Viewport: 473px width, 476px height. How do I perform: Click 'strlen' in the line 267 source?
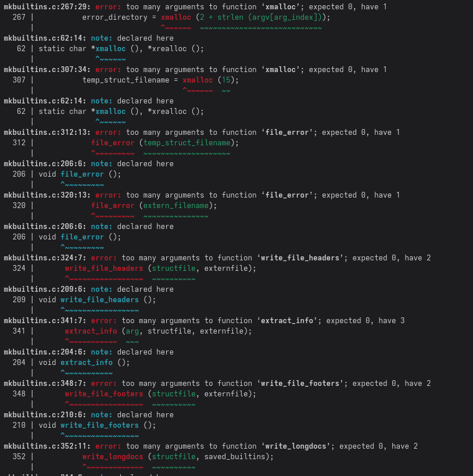(x=231, y=17)
